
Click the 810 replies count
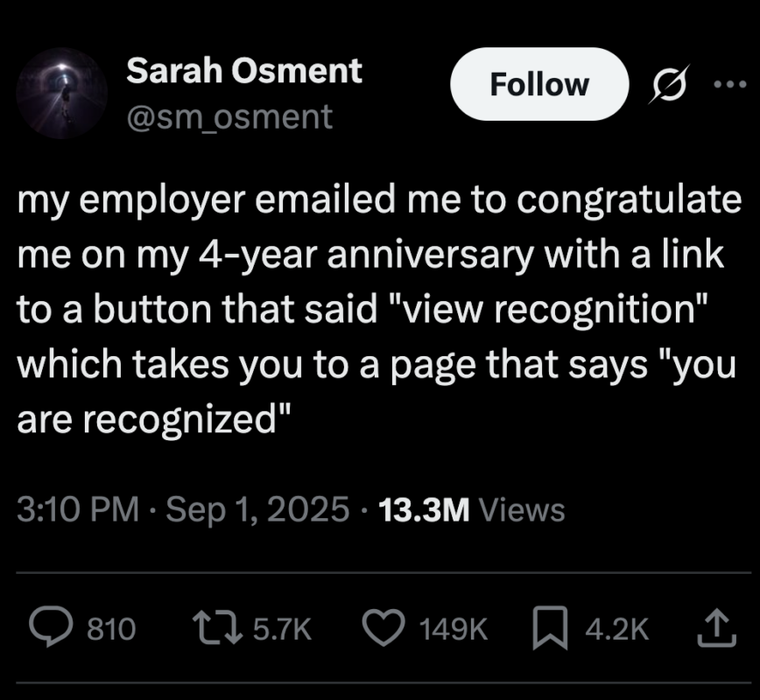[112, 627]
